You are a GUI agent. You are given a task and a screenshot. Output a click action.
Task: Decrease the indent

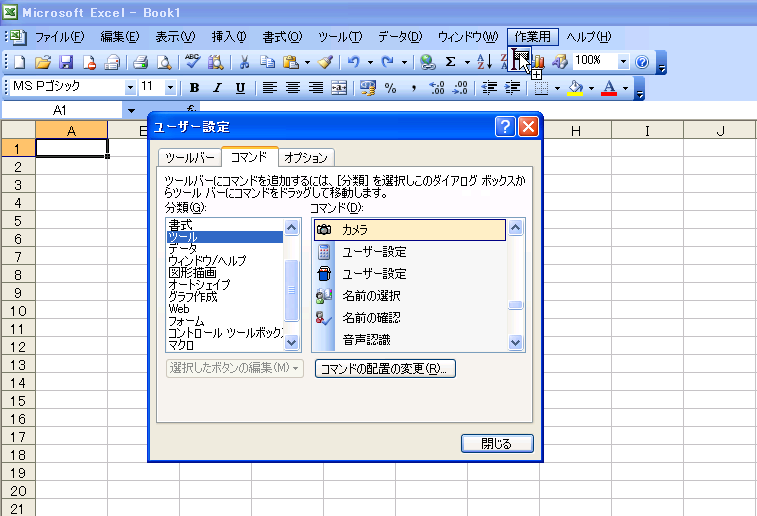[489, 88]
